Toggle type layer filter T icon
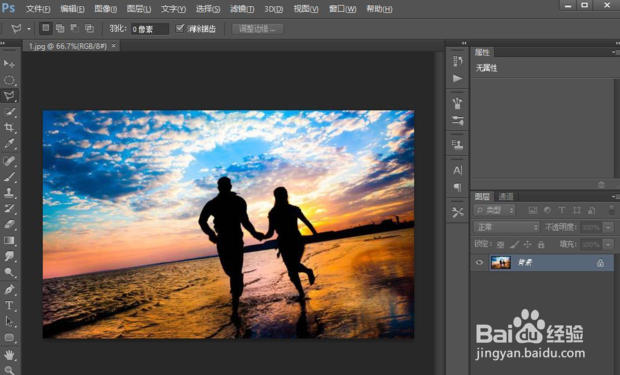The image size is (620, 375). tap(561, 210)
